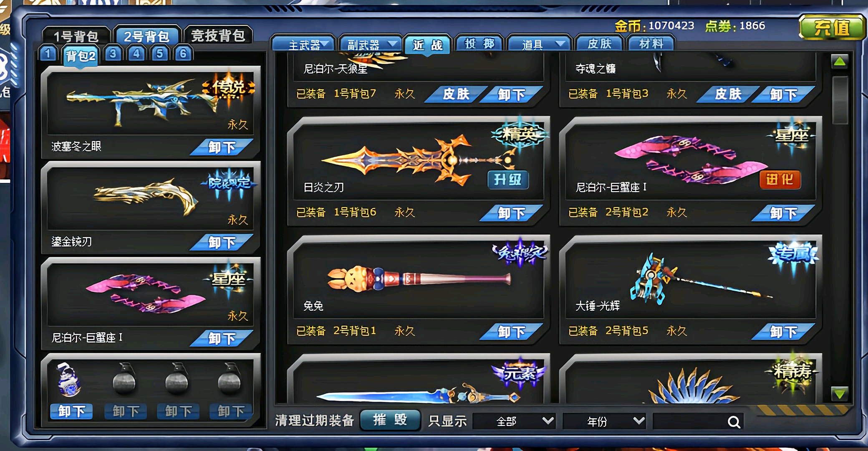This screenshot has height=451, width=868.
Task: Select backpack slot 1 button
Action: 48,54
